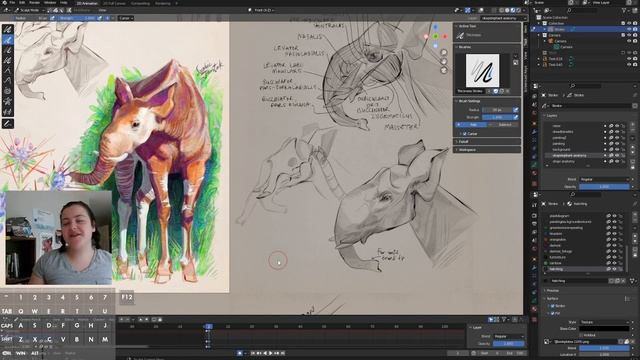Toggle visibility of the background layer
The width and height of the screenshot is (640, 360).
pyautogui.click(x=617, y=150)
